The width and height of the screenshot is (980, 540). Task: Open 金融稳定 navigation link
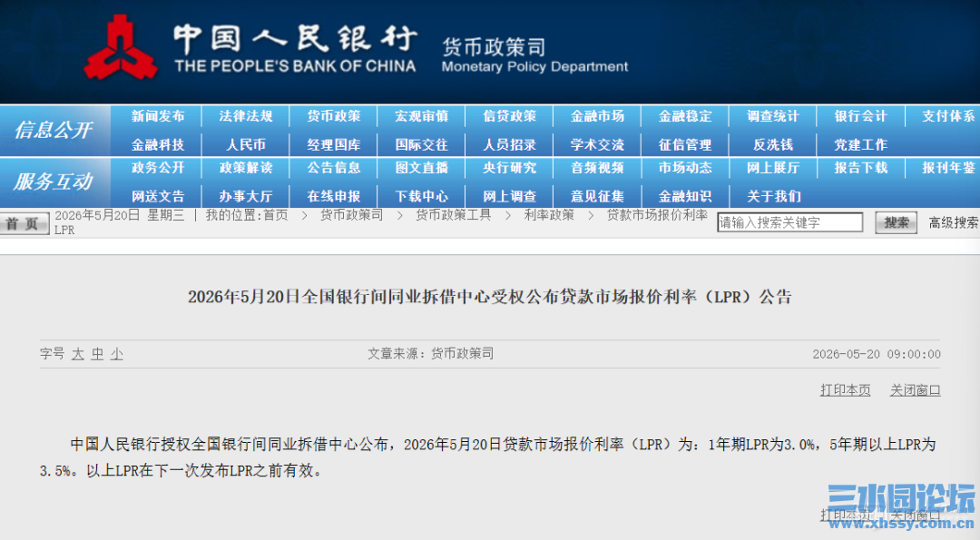tap(685, 116)
